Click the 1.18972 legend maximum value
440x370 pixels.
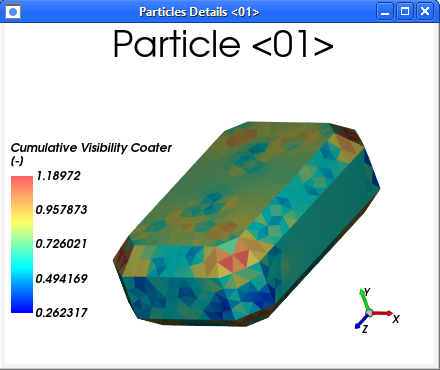58,176
